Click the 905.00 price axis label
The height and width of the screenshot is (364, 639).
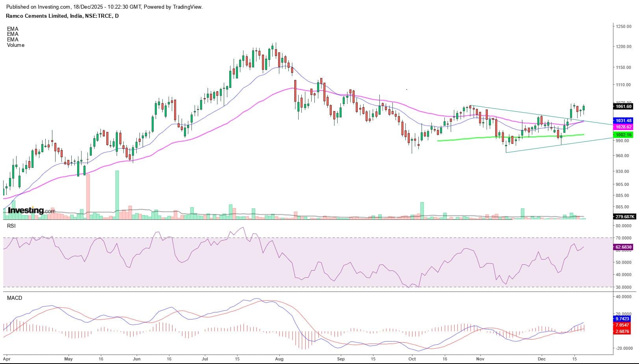(622, 184)
